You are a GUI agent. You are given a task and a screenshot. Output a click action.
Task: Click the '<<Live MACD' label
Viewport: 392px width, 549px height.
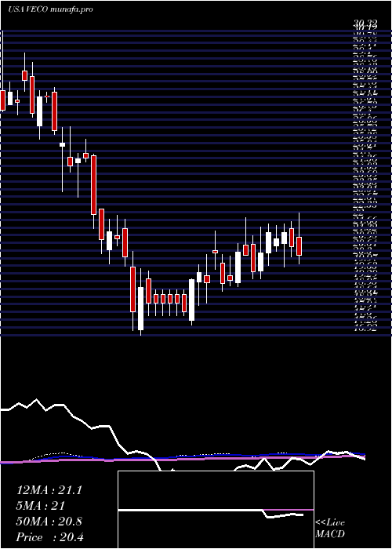(330, 529)
